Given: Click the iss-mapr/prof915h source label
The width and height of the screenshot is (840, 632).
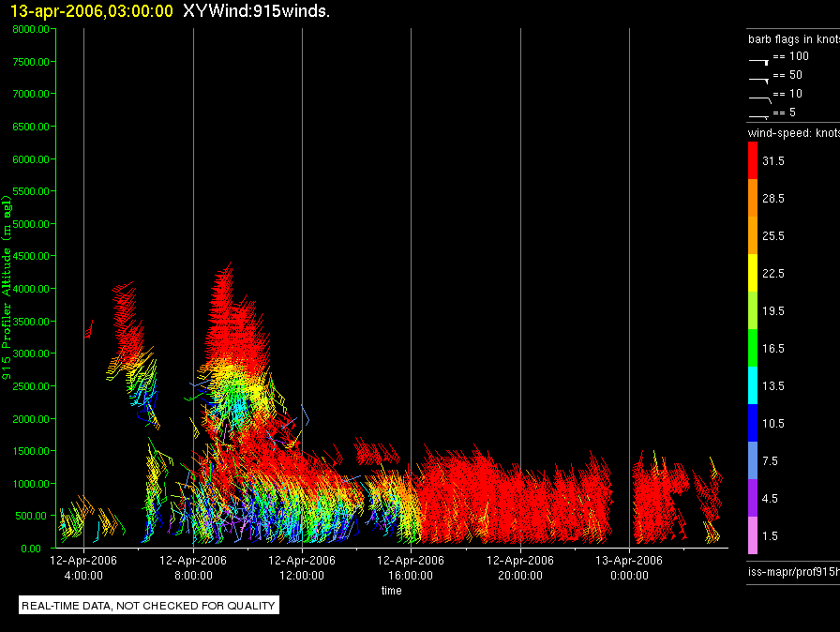Looking at the screenshot, I should [793, 571].
